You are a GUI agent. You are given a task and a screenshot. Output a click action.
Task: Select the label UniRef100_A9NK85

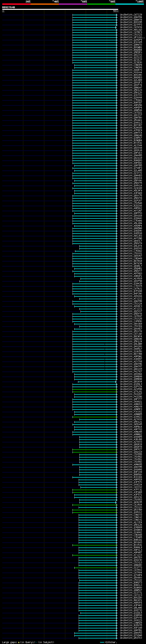coord(131,465)
